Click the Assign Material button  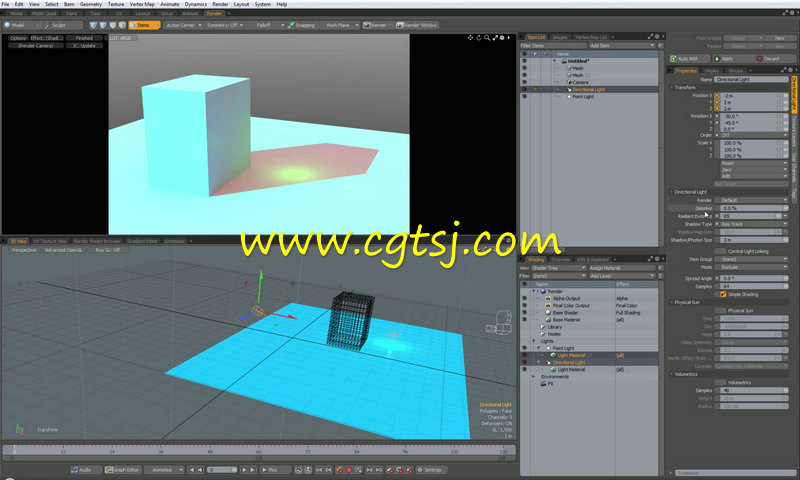click(622, 268)
